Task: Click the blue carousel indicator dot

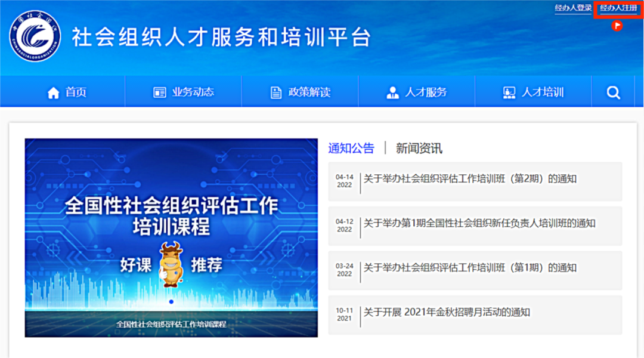Action: (x=172, y=302)
